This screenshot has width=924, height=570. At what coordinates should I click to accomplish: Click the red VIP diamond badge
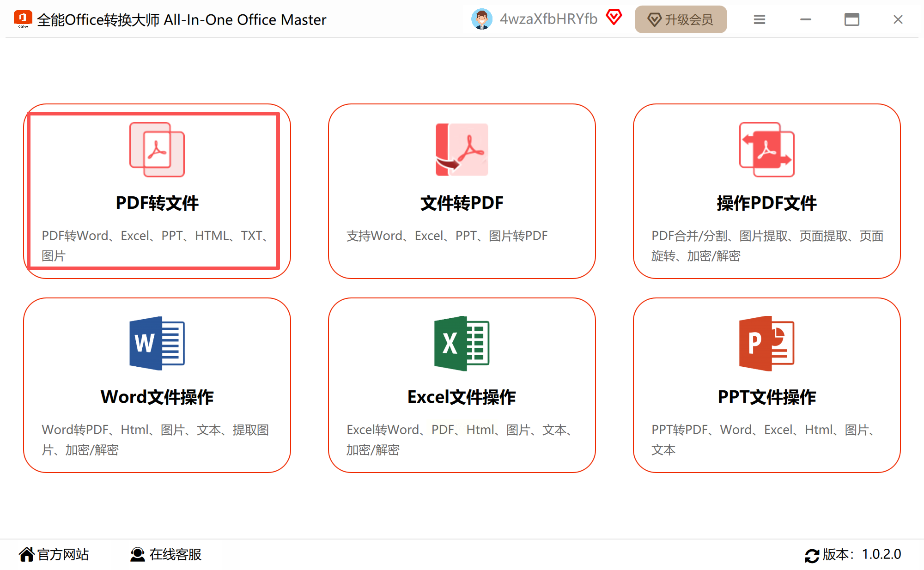[x=614, y=18]
